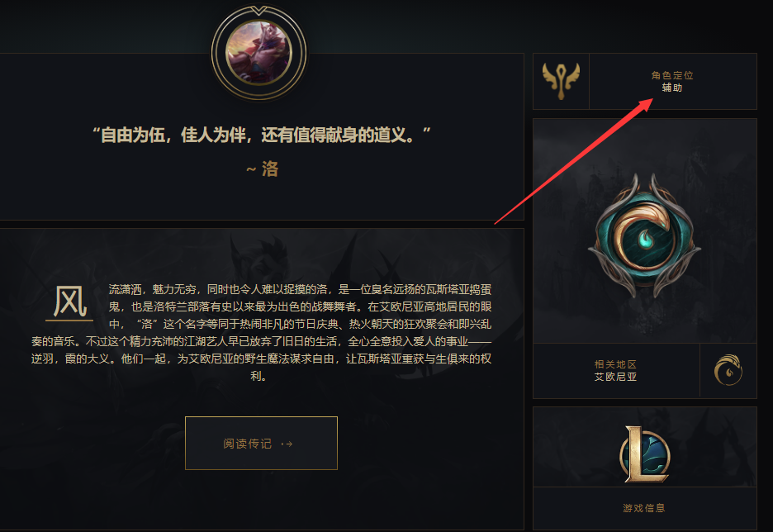773x532 pixels.
Task: Click the red annotation arrow tip
Action: [652, 100]
